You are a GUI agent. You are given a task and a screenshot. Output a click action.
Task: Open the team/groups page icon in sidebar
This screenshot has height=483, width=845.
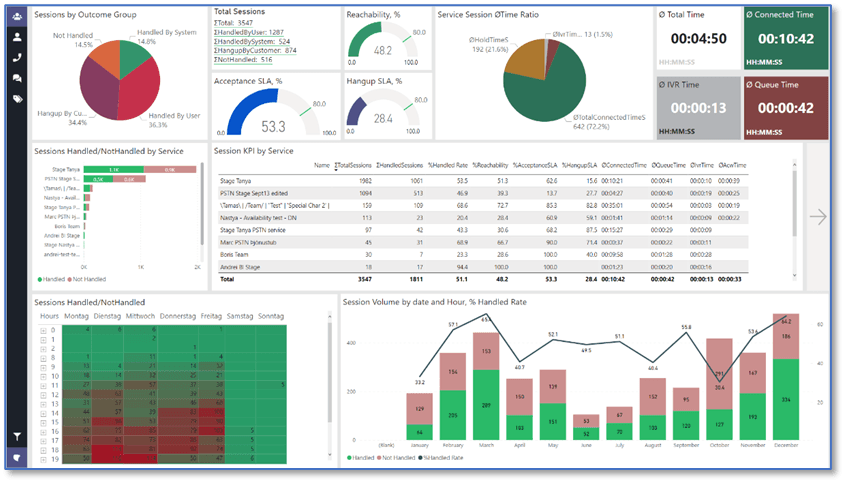(17, 16)
